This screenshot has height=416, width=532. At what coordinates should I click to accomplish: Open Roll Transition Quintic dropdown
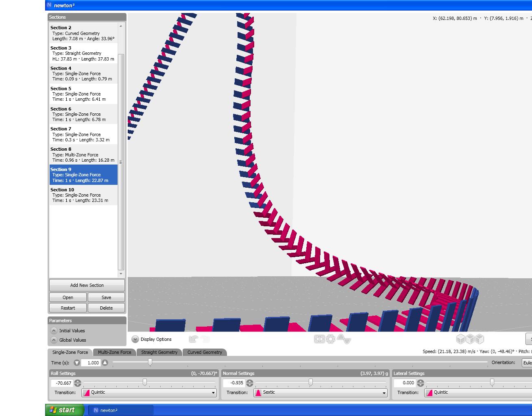[x=149, y=392]
